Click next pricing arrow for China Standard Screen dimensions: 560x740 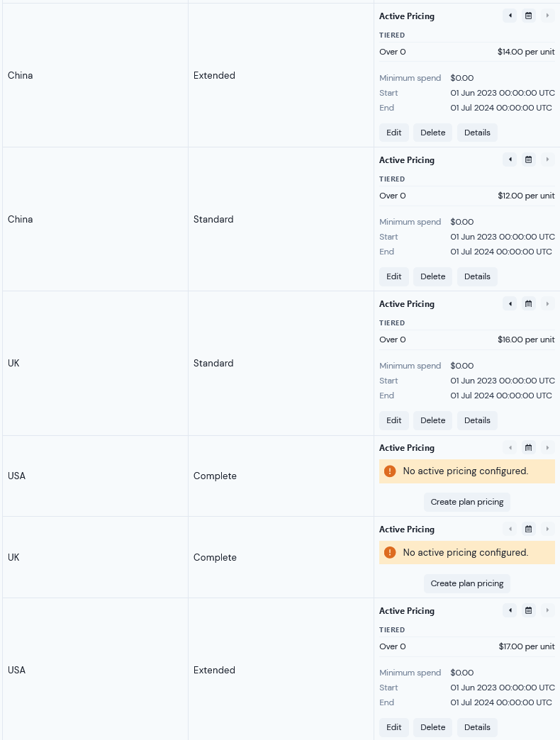tap(547, 159)
